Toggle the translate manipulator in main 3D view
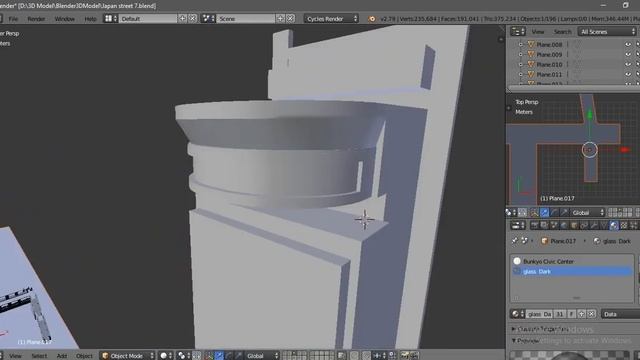640x360 pixels. point(219,356)
